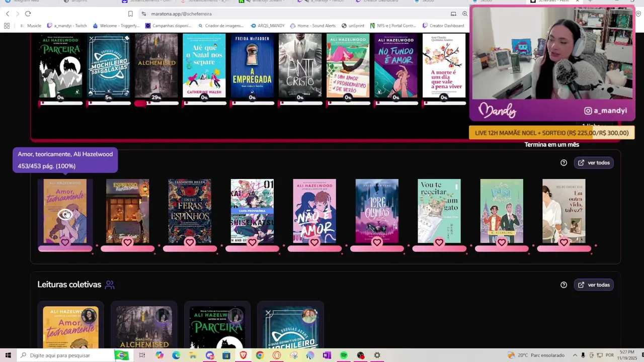Open Google Chrome from the taskbar
This screenshot has width=644, height=362.
(260, 355)
